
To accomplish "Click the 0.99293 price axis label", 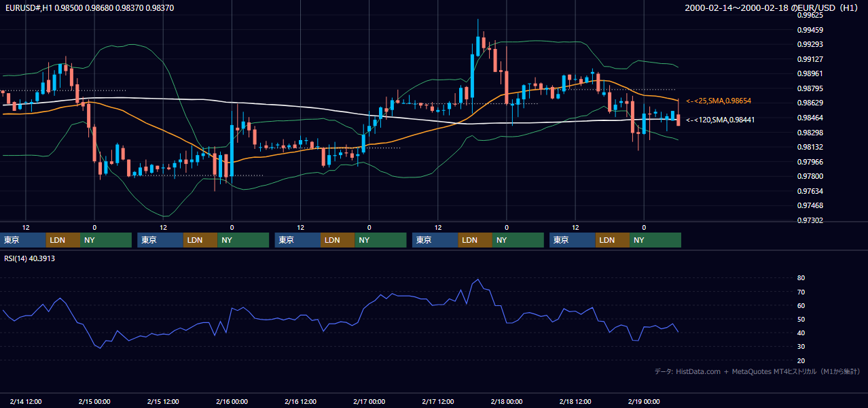I will pyautogui.click(x=810, y=44).
